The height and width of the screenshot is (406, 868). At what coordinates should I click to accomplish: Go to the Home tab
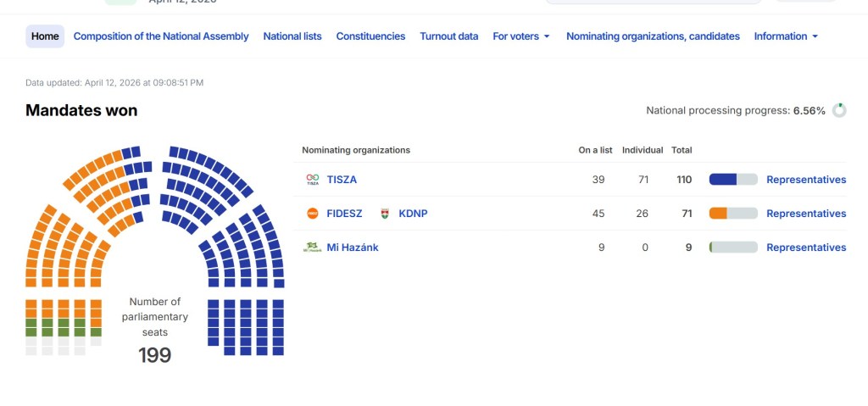[x=45, y=36]
